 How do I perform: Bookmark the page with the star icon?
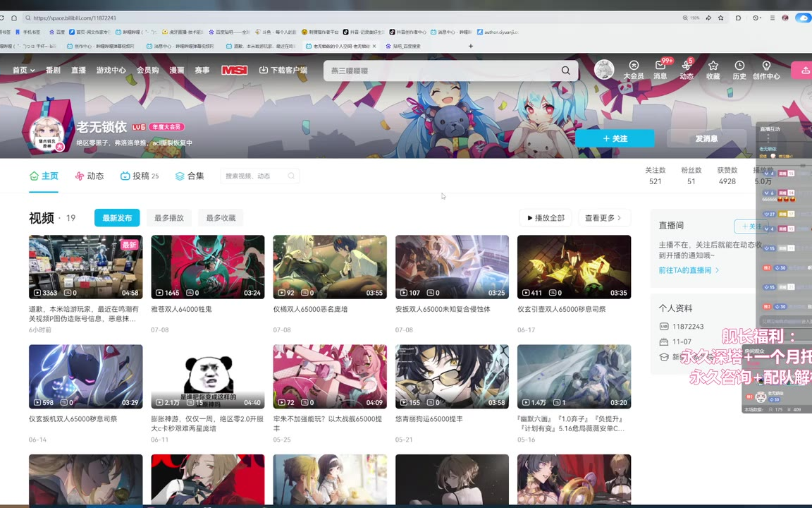pyautogui.click(x=721, y=18)
